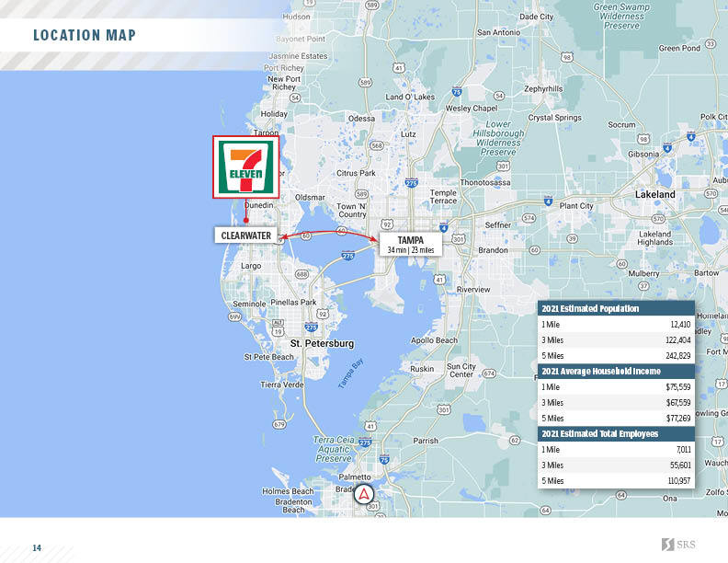Click the page number 14
The height and width of the screenshot is (563, 728).
click(x=37, y=548)
